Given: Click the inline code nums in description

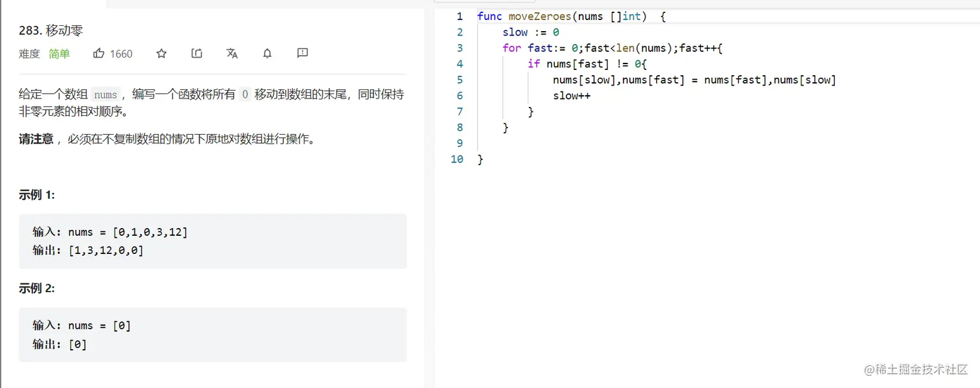Looking at the screenshot, I should click(106, 95).
